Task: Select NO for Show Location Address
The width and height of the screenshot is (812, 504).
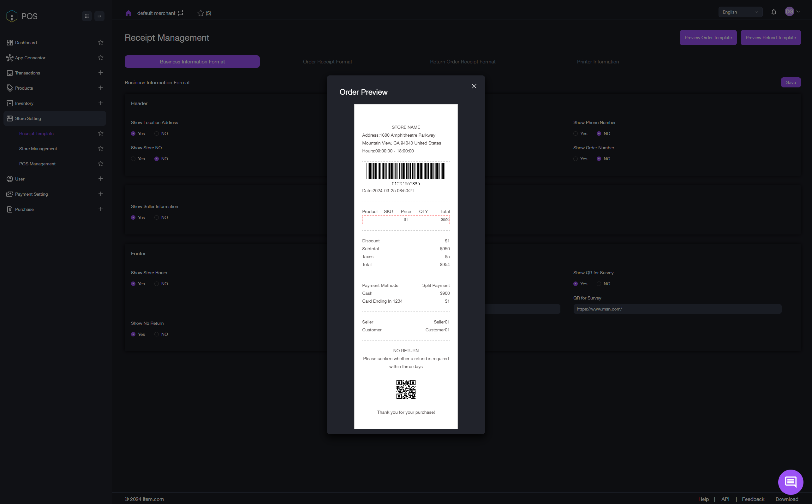Action: click(156, 133)
